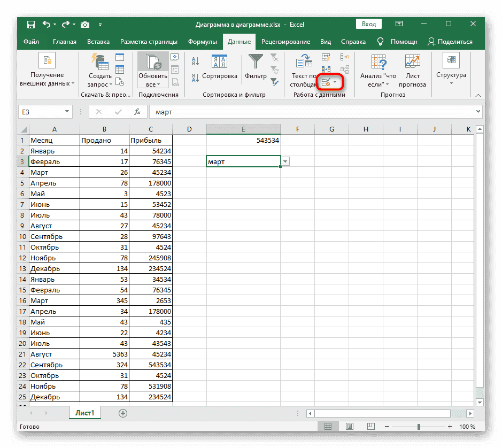
Task: Open the Файл menu
Action: pyautogui.click(x=31, y=42)
